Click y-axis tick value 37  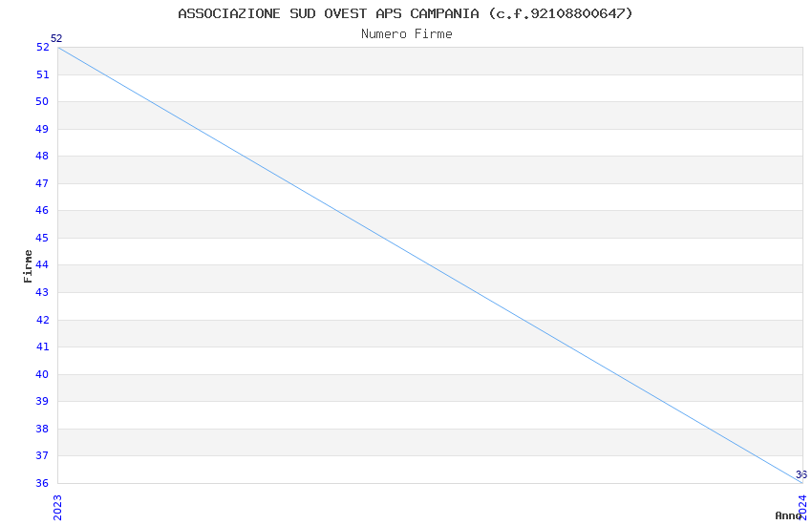42,455
